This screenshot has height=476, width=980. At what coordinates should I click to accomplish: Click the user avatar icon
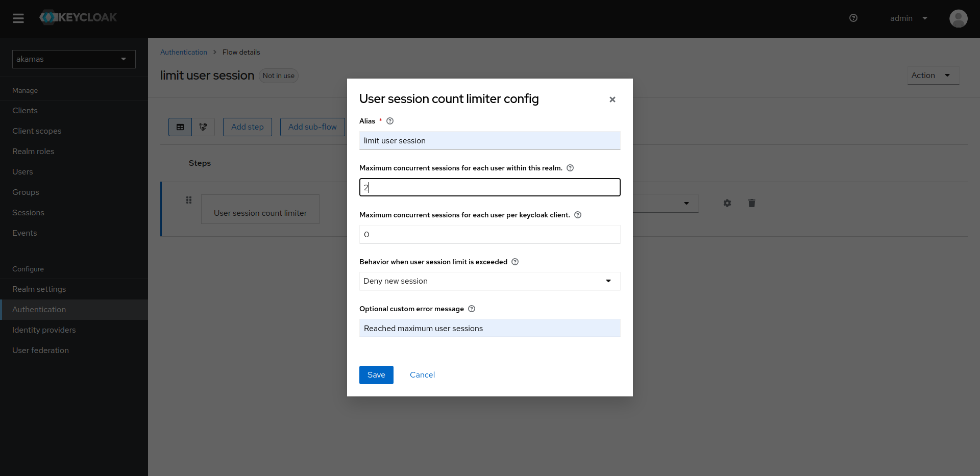[x=958, y=18]
